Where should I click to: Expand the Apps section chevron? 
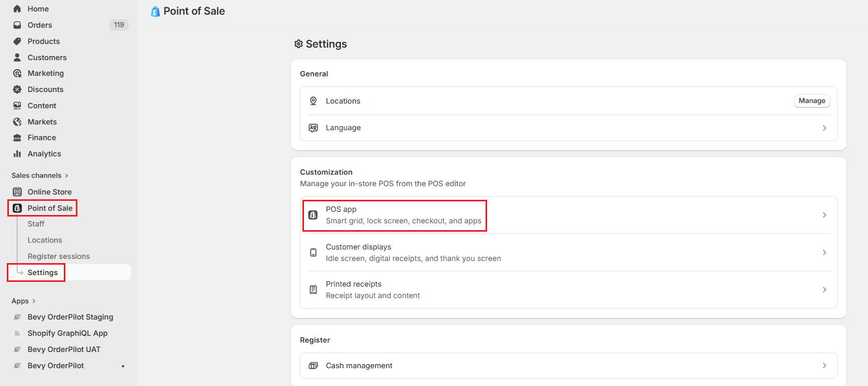(34, 301)
